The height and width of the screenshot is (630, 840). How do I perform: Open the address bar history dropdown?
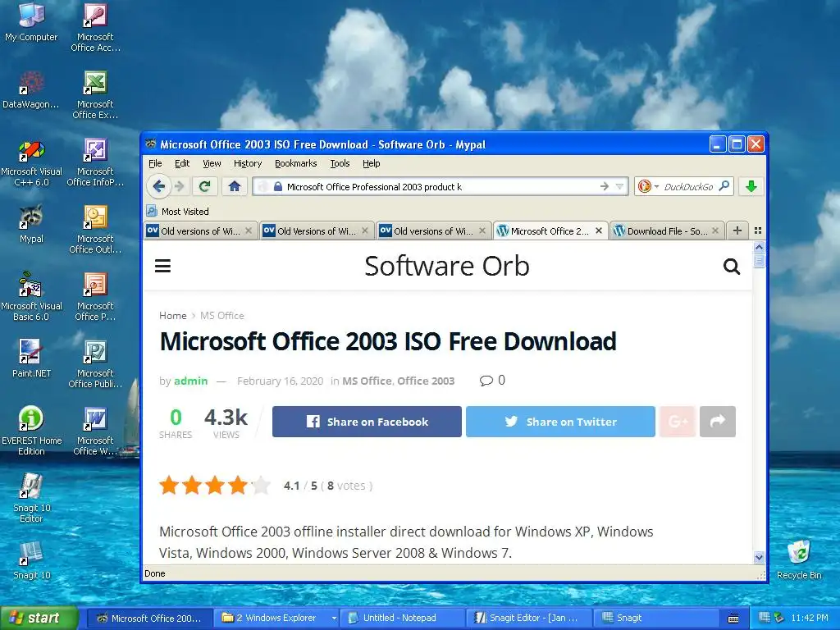[620, 186]
